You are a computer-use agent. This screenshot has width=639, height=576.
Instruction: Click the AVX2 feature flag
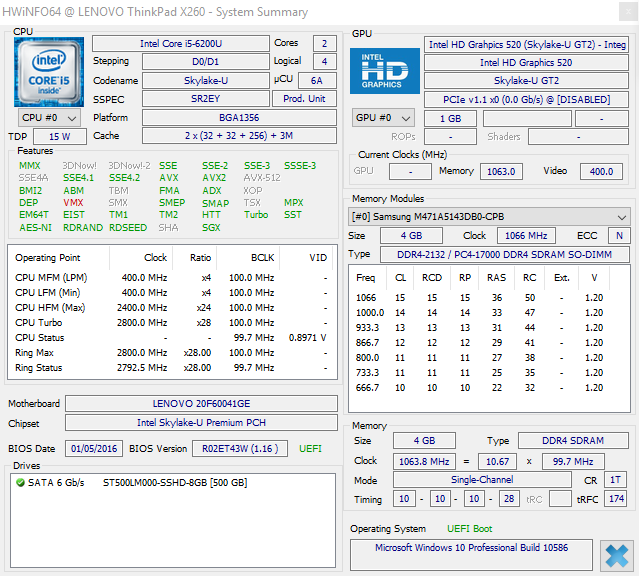click(213, 177)
